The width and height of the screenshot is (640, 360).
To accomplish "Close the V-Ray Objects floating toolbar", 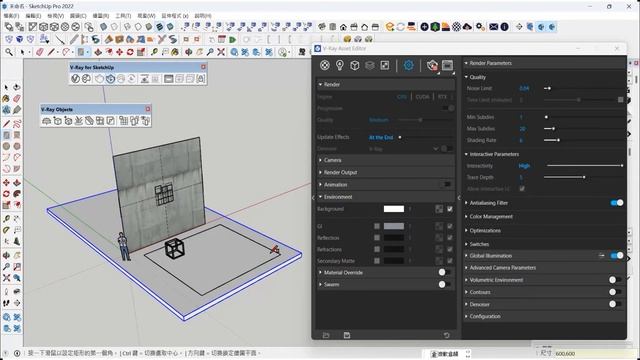I will 148,109.
